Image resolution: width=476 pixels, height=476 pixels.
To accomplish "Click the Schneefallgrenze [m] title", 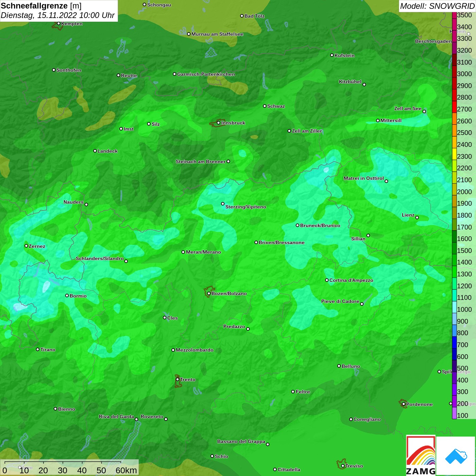I will coord(41,6).
